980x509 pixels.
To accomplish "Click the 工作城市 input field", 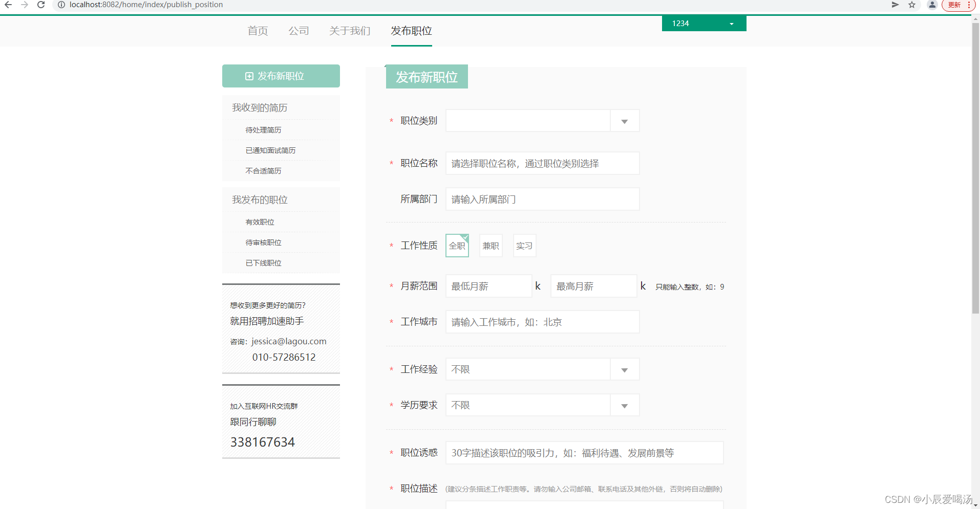I will [543, 322].
